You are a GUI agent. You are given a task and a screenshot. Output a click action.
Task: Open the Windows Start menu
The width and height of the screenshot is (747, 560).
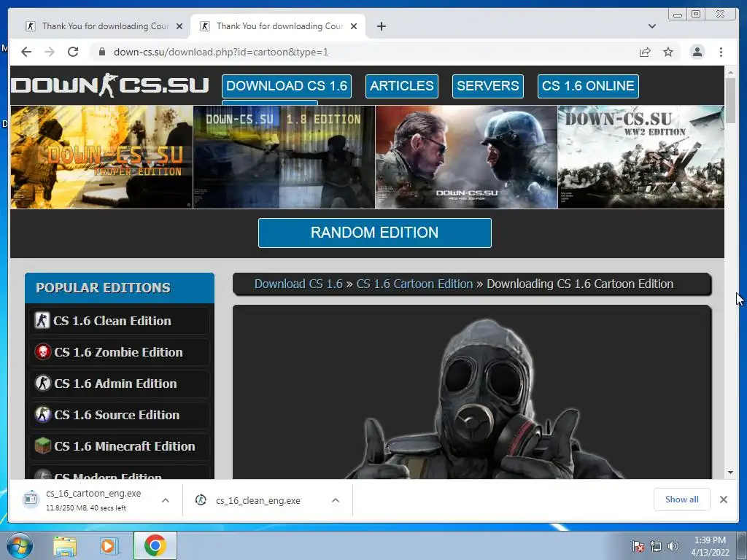19,545
